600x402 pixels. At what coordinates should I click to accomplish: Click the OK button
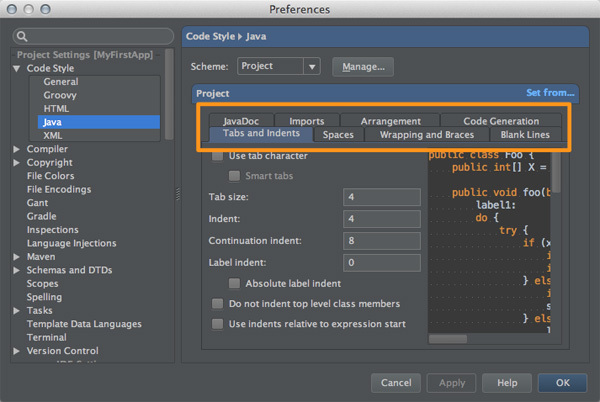(562, 383)
